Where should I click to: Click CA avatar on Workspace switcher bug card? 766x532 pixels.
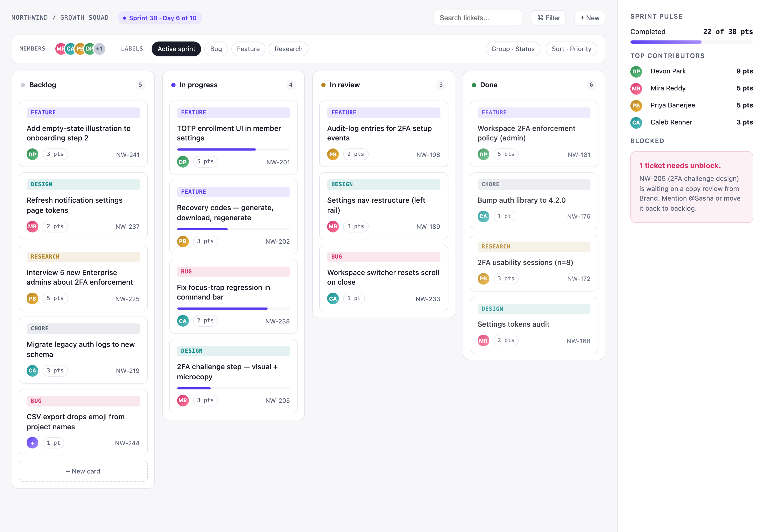point(333,299)
